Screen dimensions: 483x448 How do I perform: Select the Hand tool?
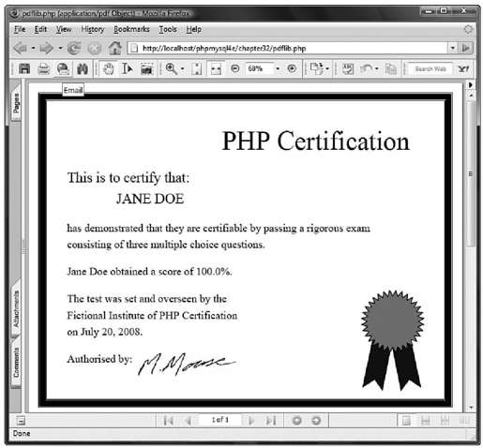point(108,68)
